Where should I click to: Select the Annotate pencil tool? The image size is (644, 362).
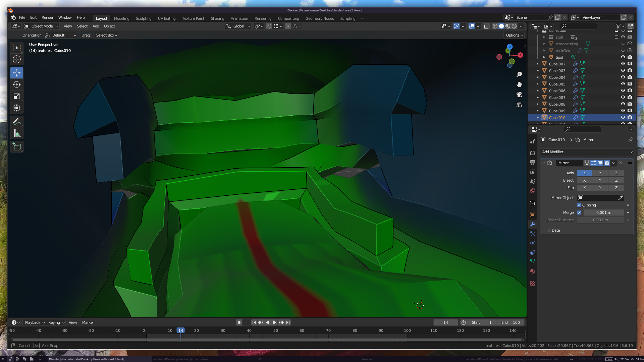coord(17,122)
